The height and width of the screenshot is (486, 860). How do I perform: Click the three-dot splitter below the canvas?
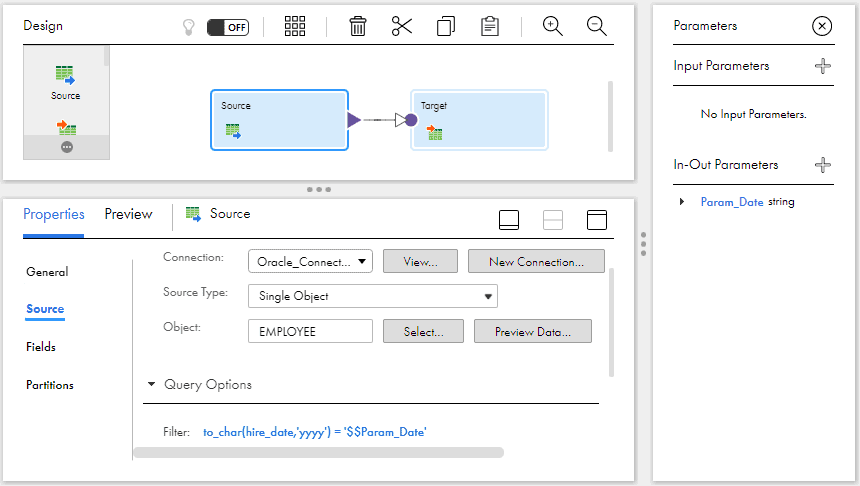click(x=319, y=189)
